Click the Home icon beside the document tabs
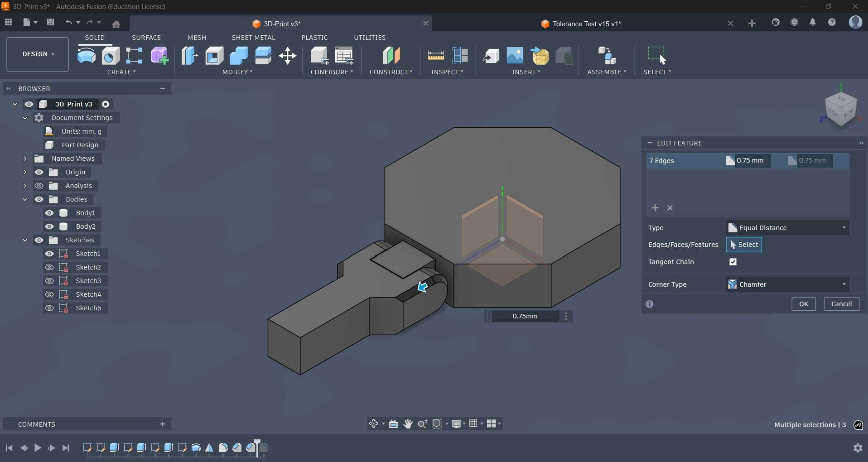This screenshot has height=462, width=868. point(116,24)
